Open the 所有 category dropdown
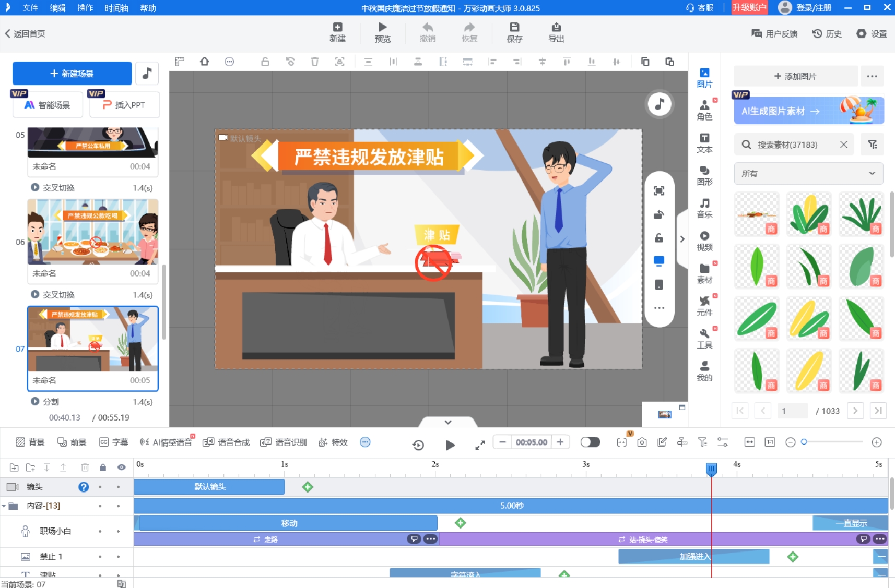 tap(808, 174)
